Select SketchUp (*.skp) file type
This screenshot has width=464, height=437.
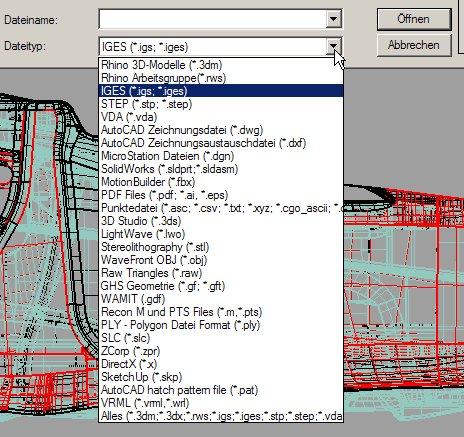pos(221,377)
